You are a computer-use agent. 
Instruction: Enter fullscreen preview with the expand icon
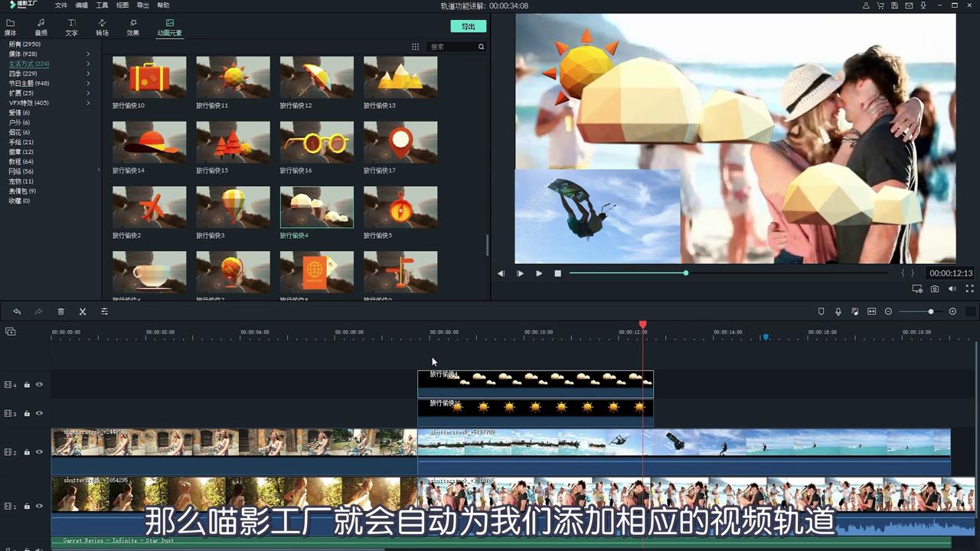click(969, 289)
